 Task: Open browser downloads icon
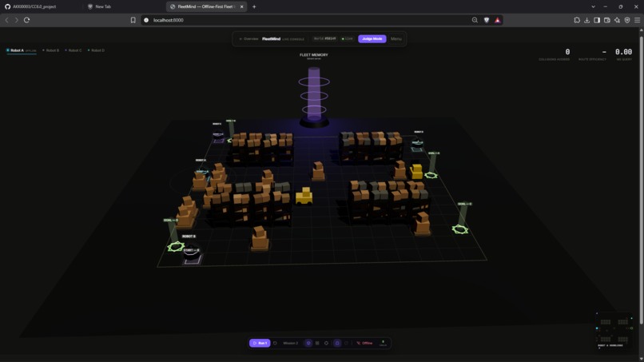(x=587, y=20)
